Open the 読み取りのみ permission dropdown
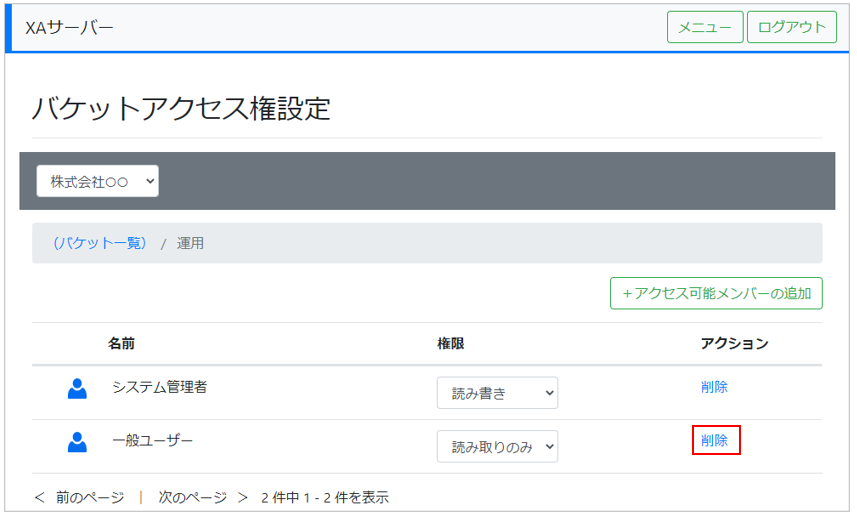This screenshot has height=516, width=857. pos(497,446)
